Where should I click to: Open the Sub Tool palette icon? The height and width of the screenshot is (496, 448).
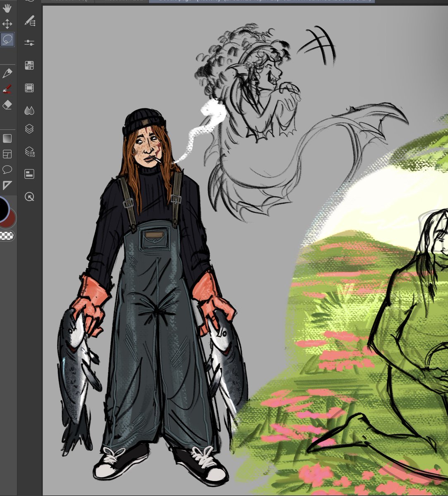pyautogui.click(x=29, y=20)
